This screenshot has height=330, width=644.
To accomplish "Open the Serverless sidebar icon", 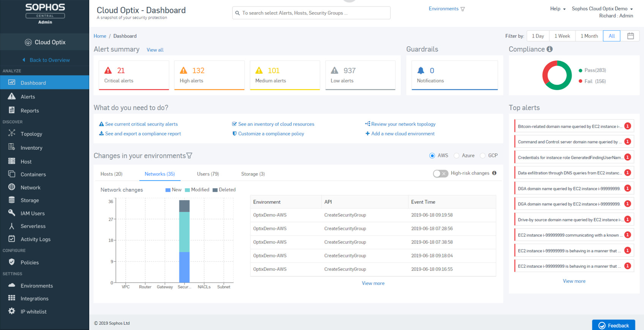I will point(12,226).
